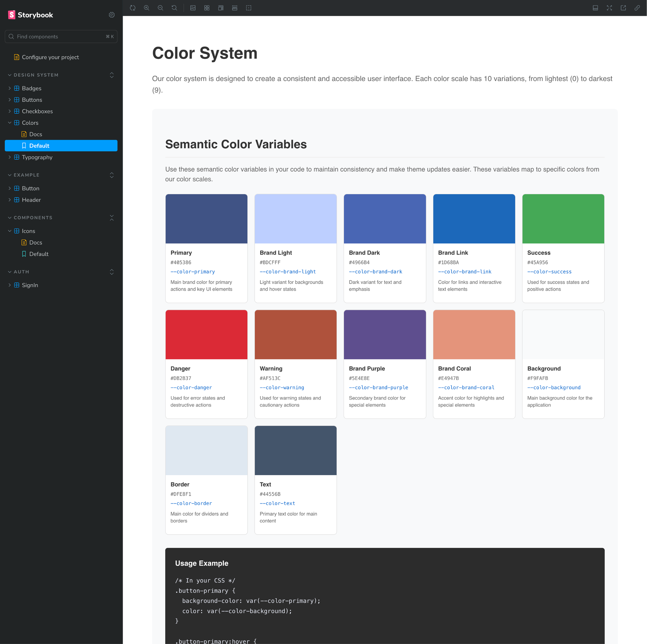Image resolution: width=647 pixels, height=644 pixels.
Task: Click the --color-brand-light variable name
Action: 288,271
